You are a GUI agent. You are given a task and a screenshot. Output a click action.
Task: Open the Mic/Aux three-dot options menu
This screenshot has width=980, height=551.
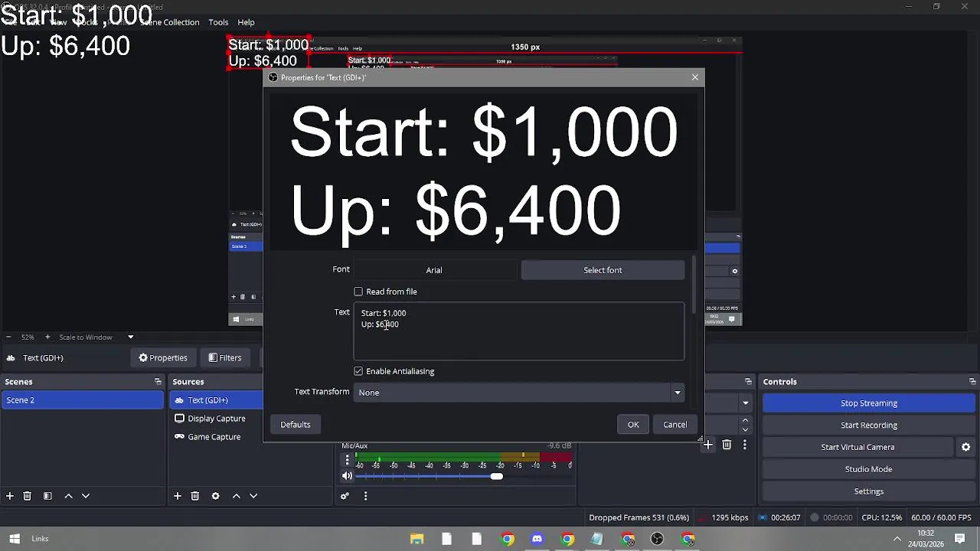click(347, 460)
